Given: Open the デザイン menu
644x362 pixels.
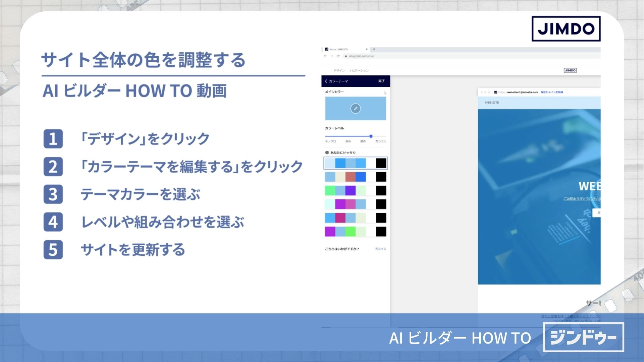Looking at the screenshot, I should [x=339, y=70].
